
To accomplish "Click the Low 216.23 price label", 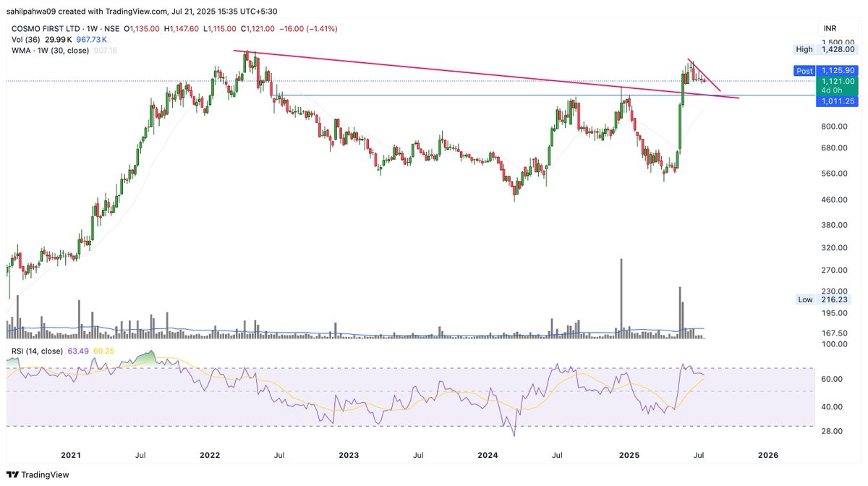I will click(825, 299).
